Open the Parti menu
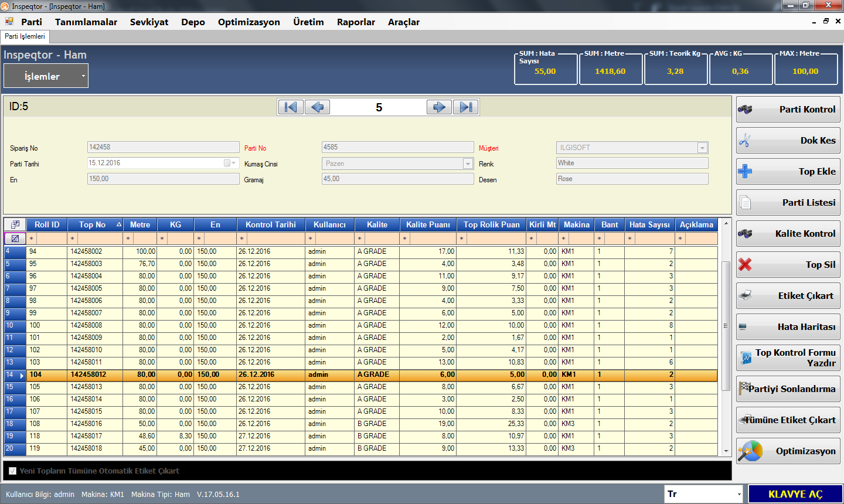Viewport: 844px width, 504px height. click(x=32, y=22)
